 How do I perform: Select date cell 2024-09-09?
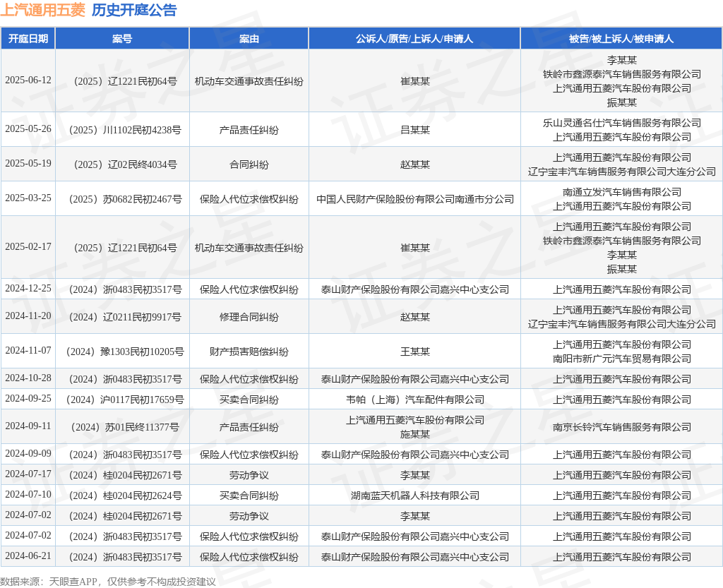(28, 454)
